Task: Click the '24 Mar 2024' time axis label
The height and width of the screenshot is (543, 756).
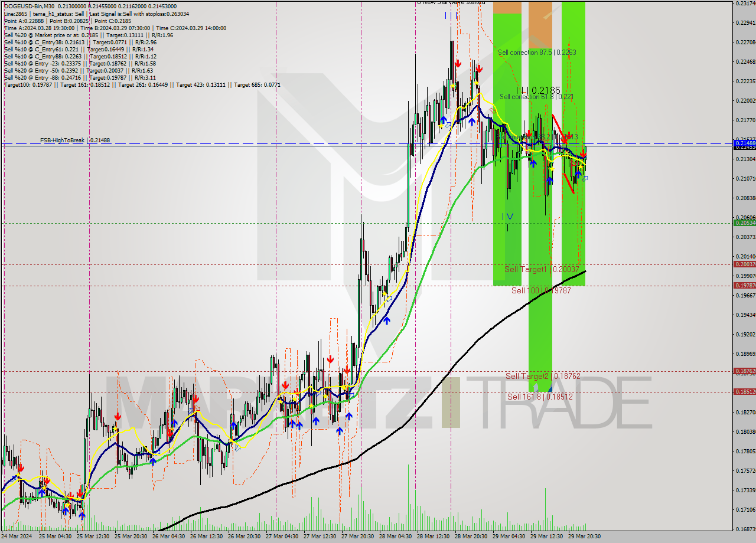Action: tap(17, 537)
